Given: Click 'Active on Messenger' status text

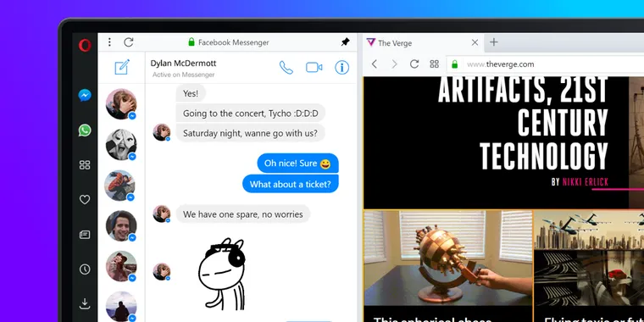Looking at the screenshot, I should [x=183, y=75].
